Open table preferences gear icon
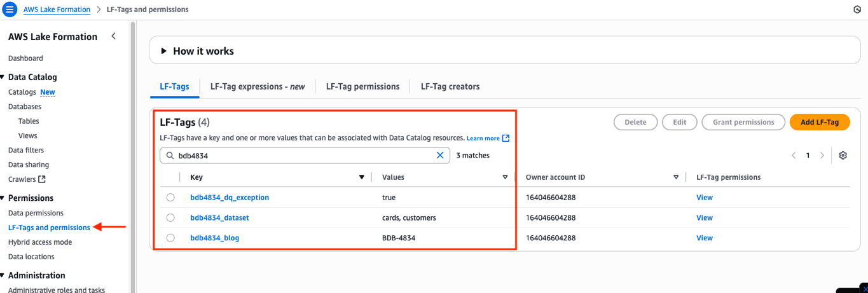868x293 pixels. pos(843,155)
